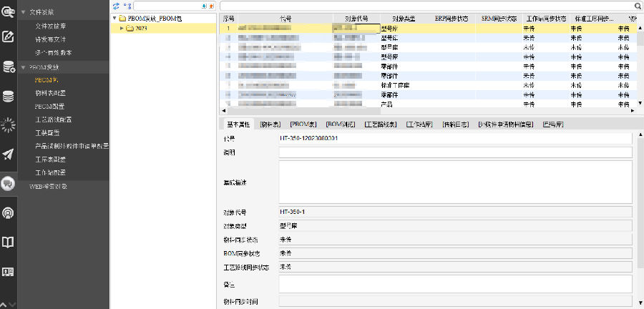Collapse the PBOM发放 menu group
This screenshot has width=644, height=309.
click(23, 67)
